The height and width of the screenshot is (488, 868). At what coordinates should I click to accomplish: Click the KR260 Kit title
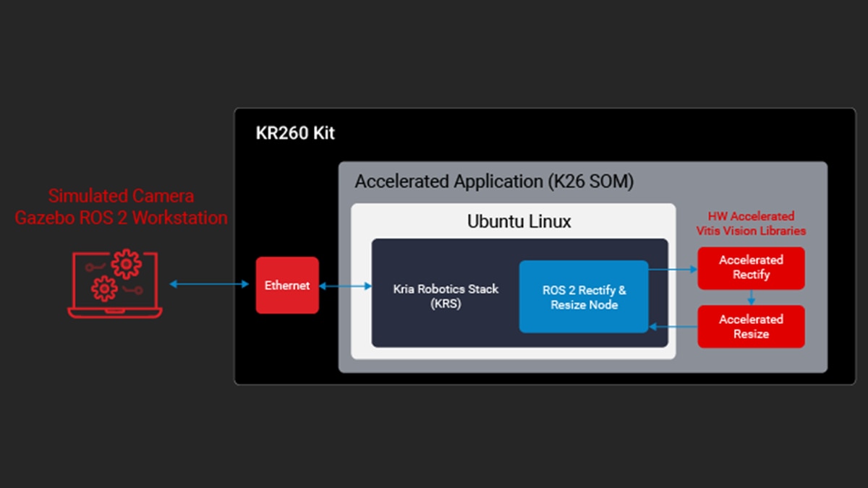tap(295, 134)
